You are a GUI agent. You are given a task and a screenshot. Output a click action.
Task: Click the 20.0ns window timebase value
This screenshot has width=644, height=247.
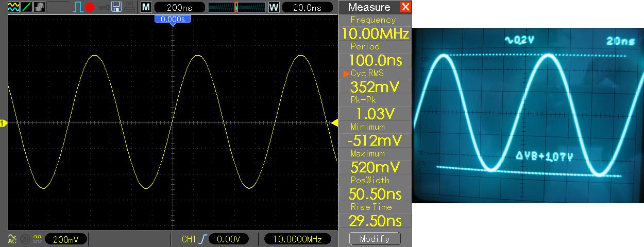pyautogui.click(x=307, y=7)
